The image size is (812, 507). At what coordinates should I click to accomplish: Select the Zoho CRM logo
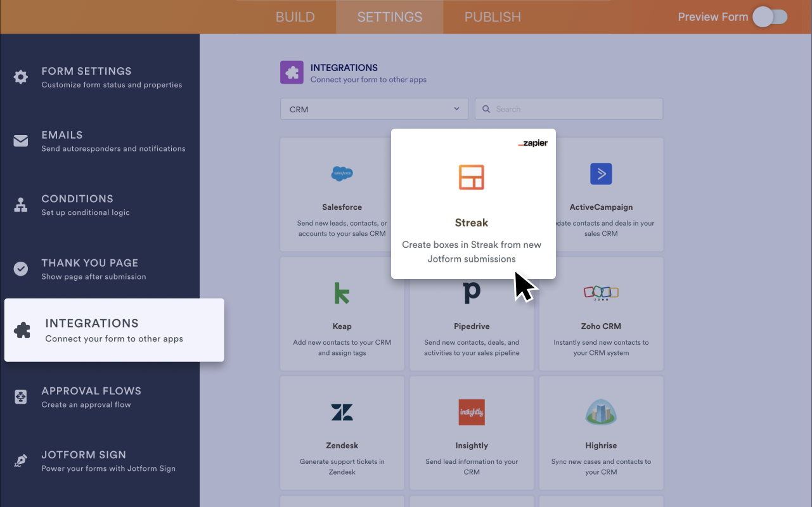tap(601, 292)
